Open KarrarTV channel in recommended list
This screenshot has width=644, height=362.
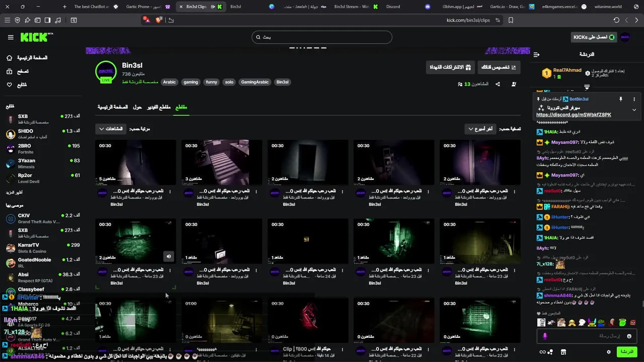[x=43, y=248]
